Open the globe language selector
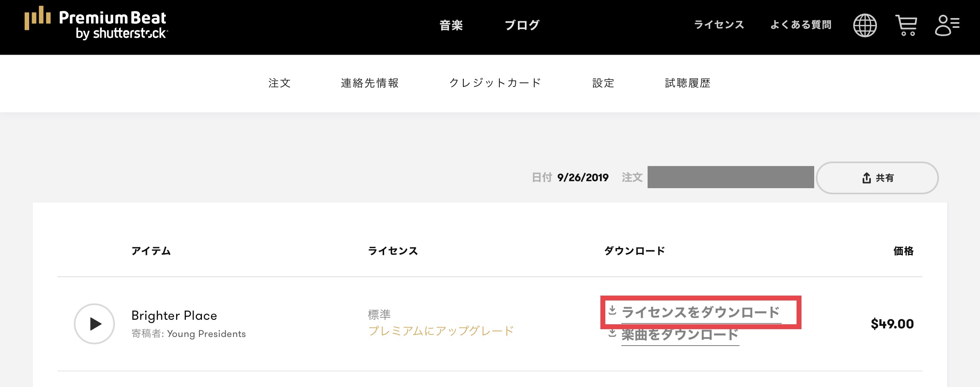 pyautogui.click(x=865, y=25)
